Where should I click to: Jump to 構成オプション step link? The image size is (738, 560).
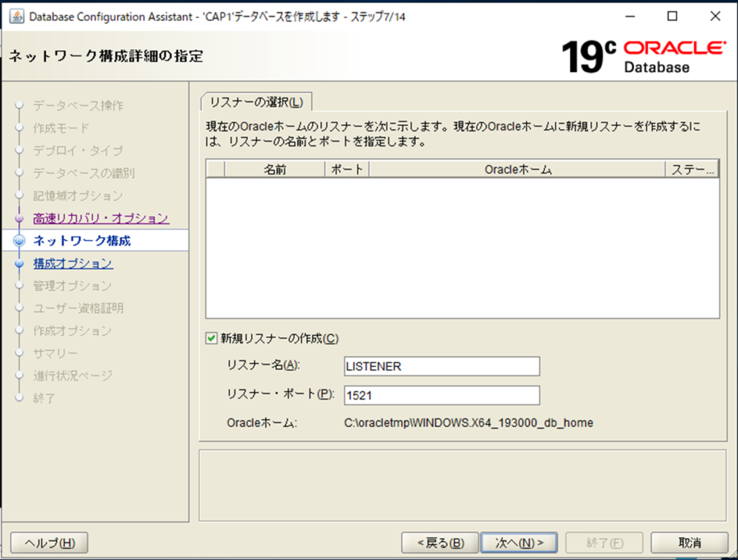point(73,264)
